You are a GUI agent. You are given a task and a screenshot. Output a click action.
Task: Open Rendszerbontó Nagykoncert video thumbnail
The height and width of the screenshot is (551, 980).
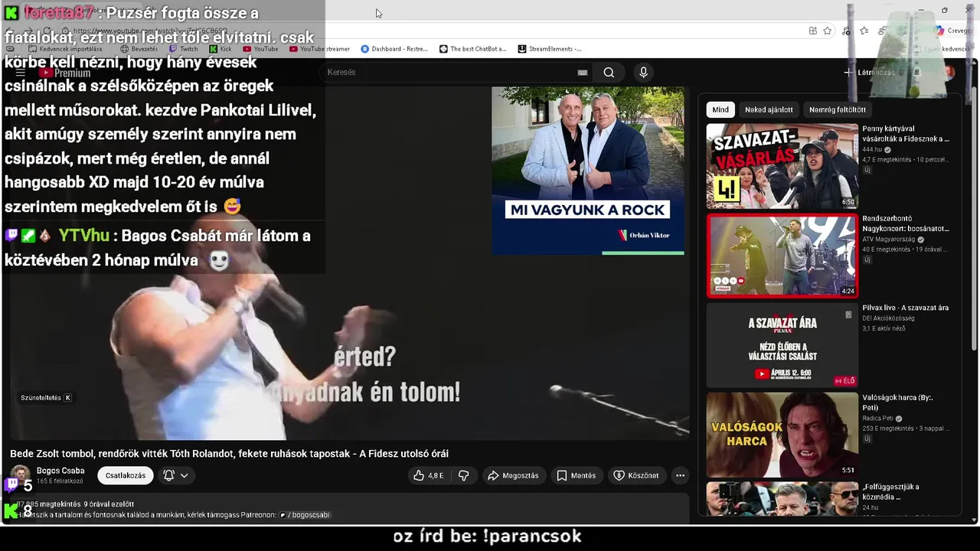(x=782, y=256)
